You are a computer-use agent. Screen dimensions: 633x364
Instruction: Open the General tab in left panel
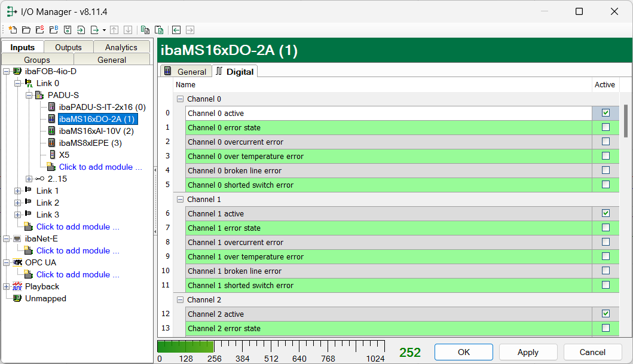coord(112,60)
